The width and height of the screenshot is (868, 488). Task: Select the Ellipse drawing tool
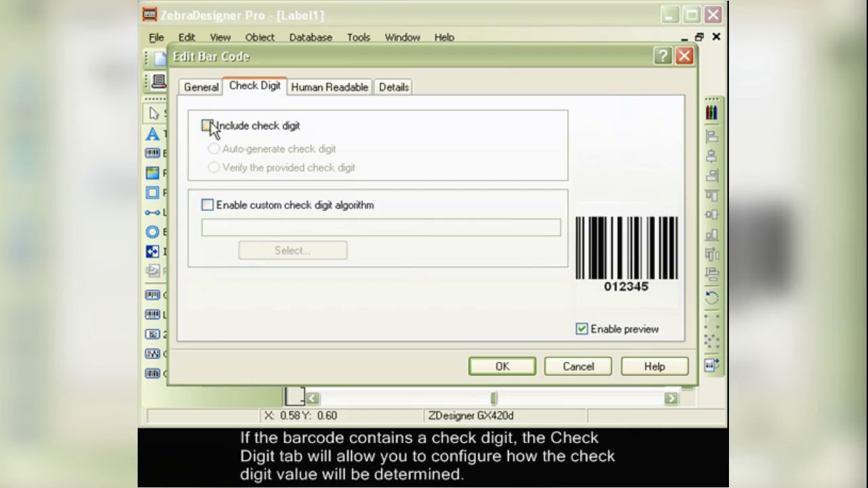click(x=153, y=232)
